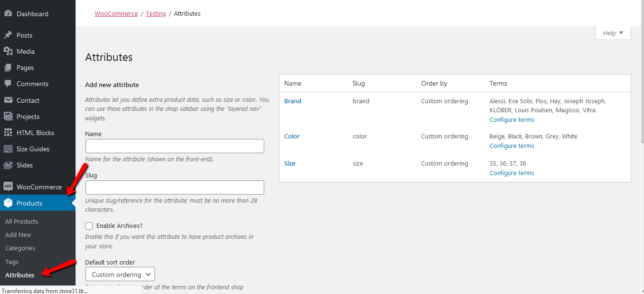Image resolution: width=644 pixels, height=294 pixels.
Task: Click the WooCommerce breadcrumb link
Action: point(116,14)
